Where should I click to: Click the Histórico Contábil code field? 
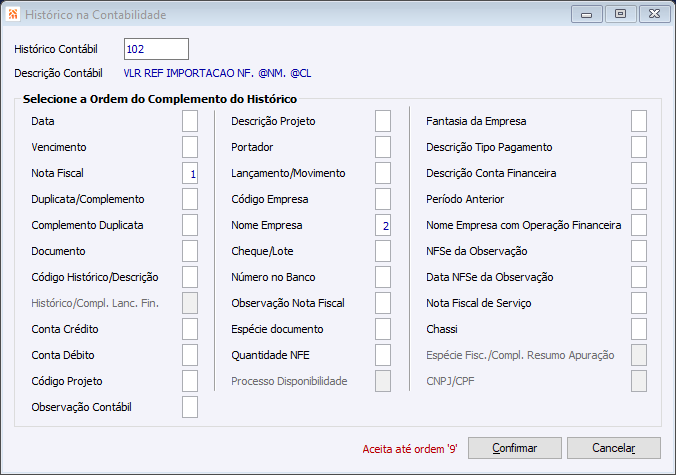(x=156, y=49)
